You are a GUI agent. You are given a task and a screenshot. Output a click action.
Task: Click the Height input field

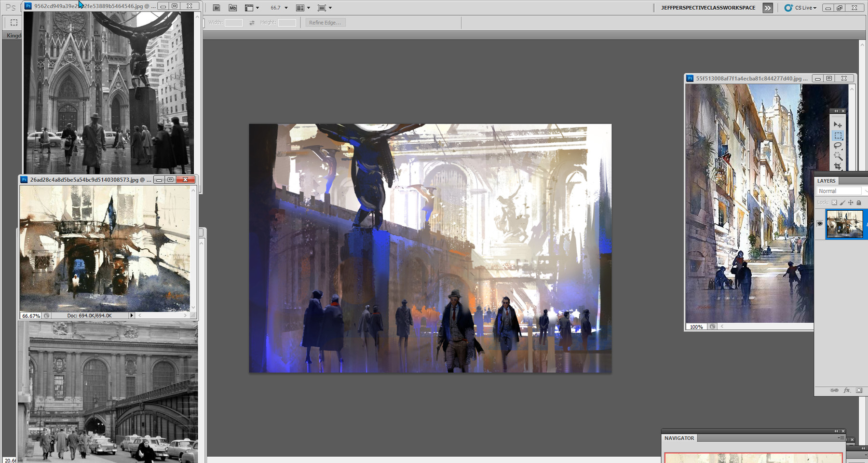pos(287,23)
